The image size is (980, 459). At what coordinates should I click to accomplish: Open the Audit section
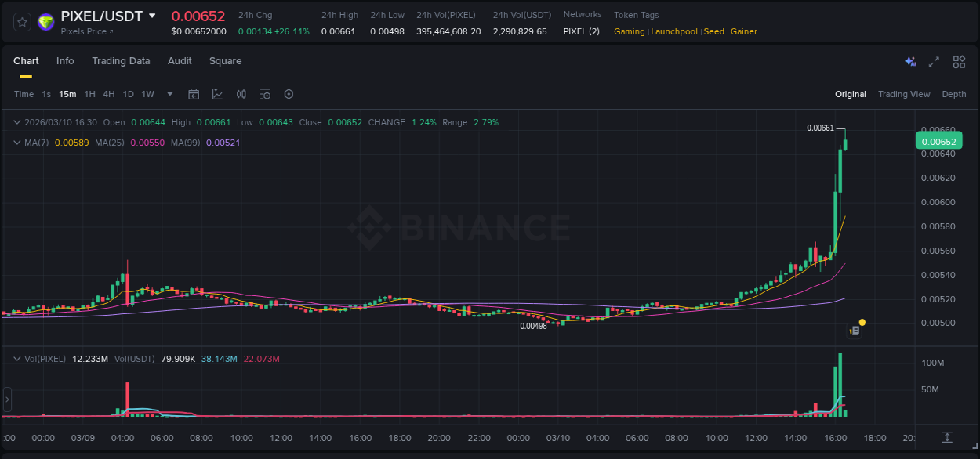tap(180, 60)
